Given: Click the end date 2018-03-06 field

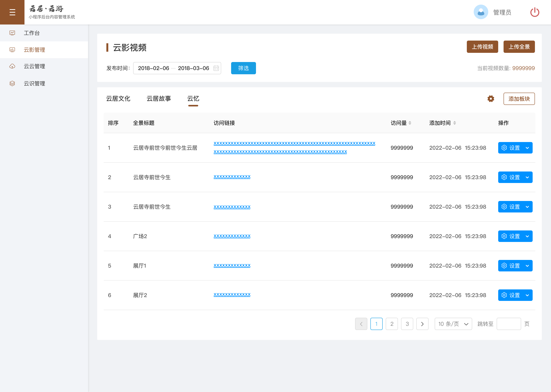Looking at the screenshot, I should point(193,68).
